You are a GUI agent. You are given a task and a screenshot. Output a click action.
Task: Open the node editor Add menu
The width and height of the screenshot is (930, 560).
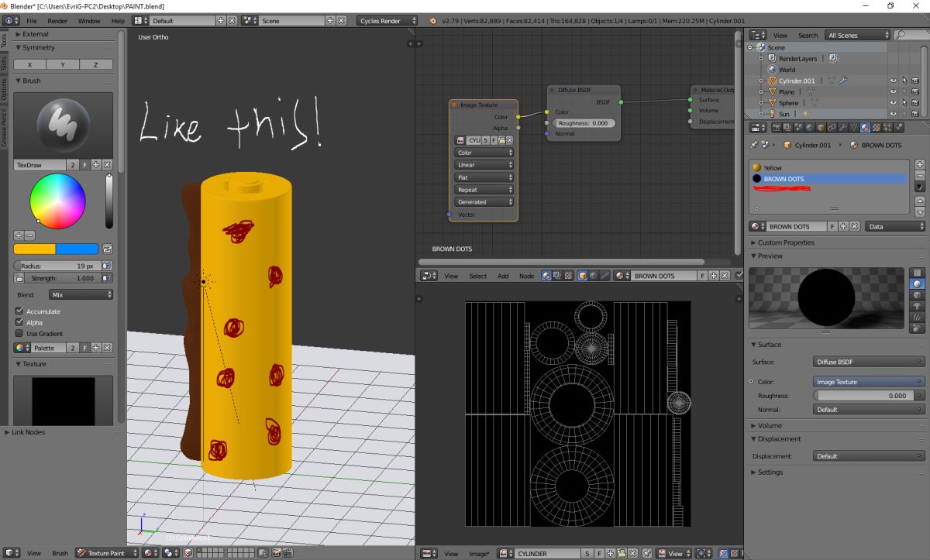pyautogui.click(x=503, y=276)
